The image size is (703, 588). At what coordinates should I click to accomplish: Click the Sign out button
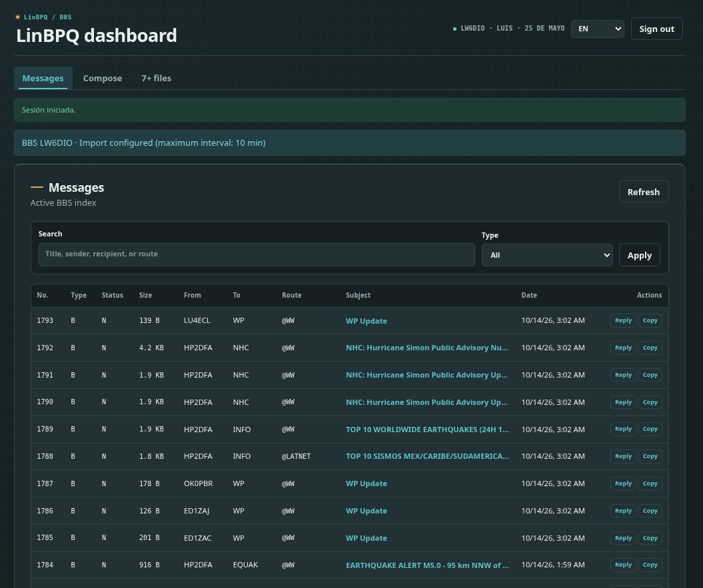[x=656, y=29]
